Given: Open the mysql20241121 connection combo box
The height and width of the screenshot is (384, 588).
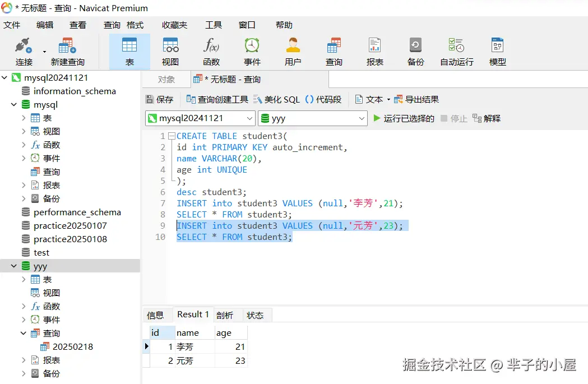Looking at the screenshot, I should 200,118.
